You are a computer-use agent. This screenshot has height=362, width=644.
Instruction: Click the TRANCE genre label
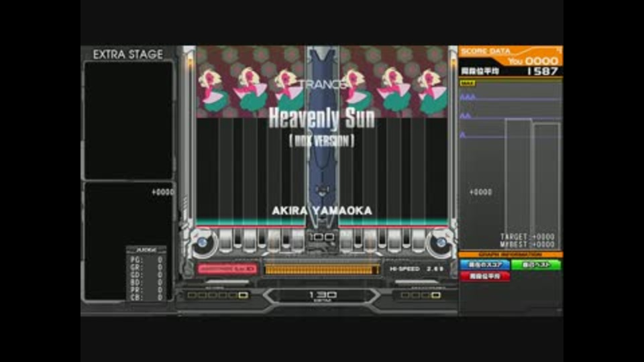[x=322, y=84]
